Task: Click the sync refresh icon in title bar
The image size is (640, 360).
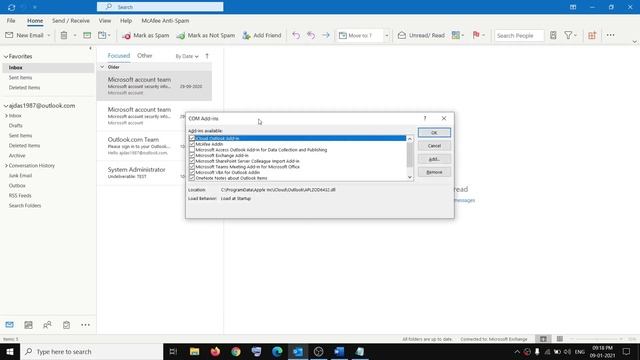Action: 11,7
